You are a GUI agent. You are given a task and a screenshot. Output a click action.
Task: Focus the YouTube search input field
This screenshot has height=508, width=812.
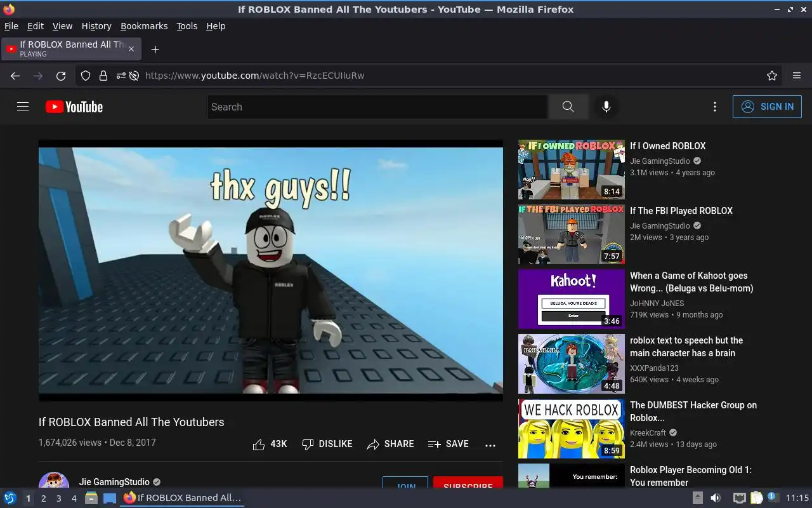(x=377, y=107)
